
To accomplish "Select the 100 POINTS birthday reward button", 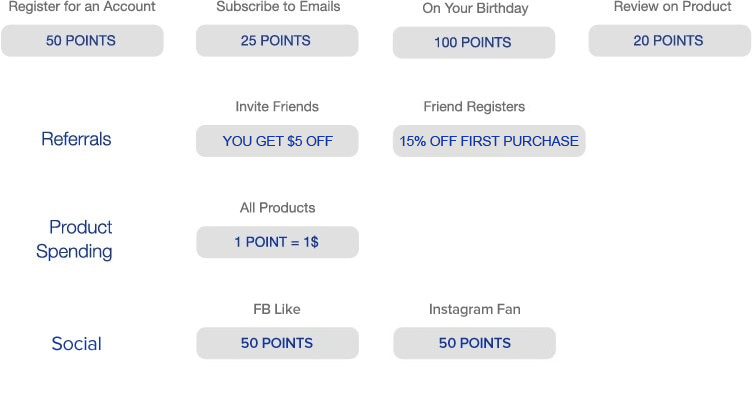I will (x=473, y=42).
